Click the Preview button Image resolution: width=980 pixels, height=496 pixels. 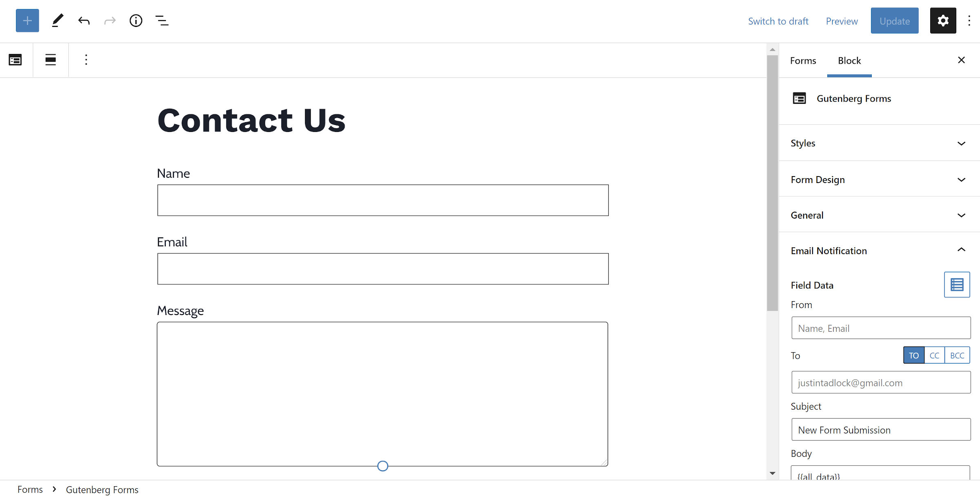click(x=842, y=20)
